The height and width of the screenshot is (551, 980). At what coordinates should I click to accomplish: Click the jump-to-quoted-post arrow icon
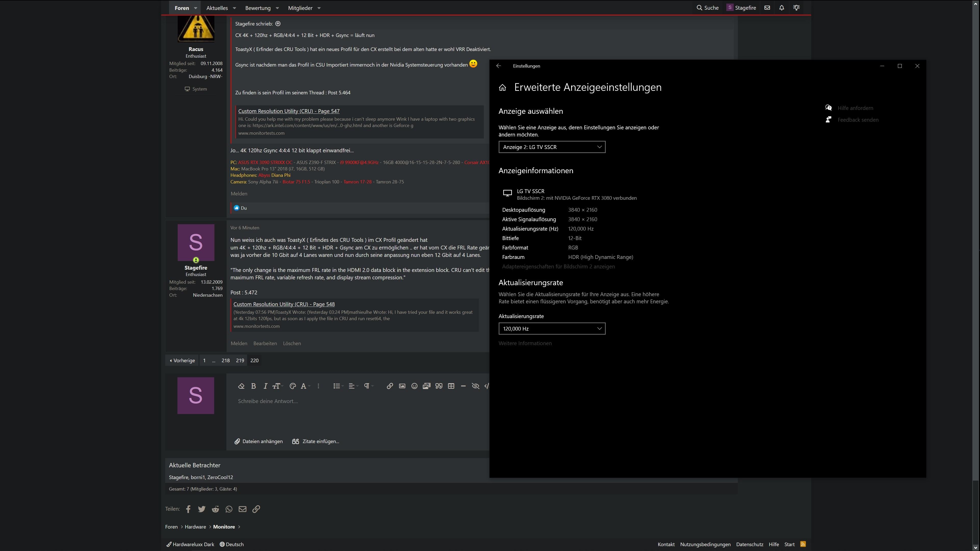click(278, 24)
